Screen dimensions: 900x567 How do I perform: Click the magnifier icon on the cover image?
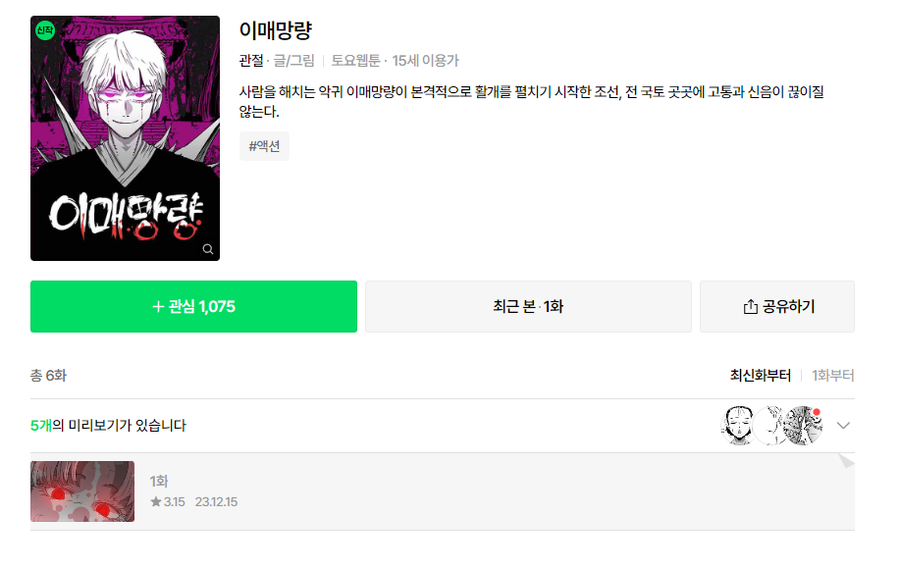(208, 249)
